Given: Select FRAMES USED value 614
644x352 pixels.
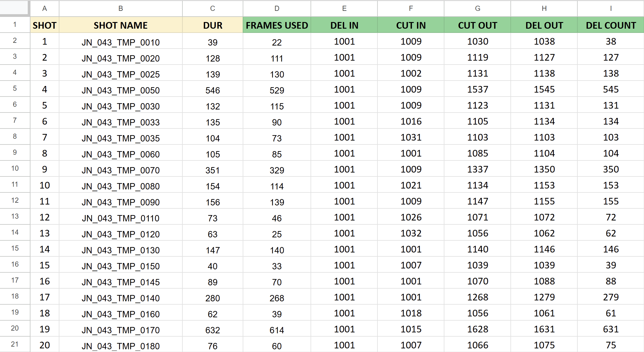Looking at the screenshot, I should (x=277, y=330).
